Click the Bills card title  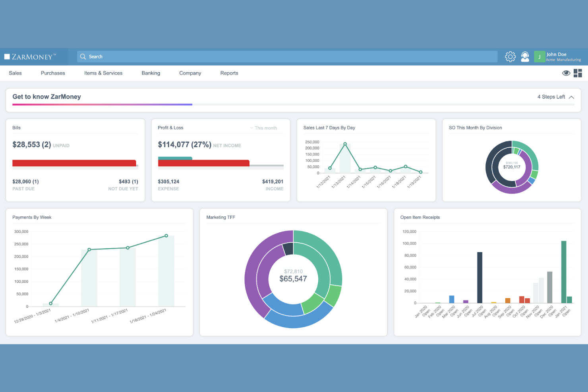click(x=16, y=127)
